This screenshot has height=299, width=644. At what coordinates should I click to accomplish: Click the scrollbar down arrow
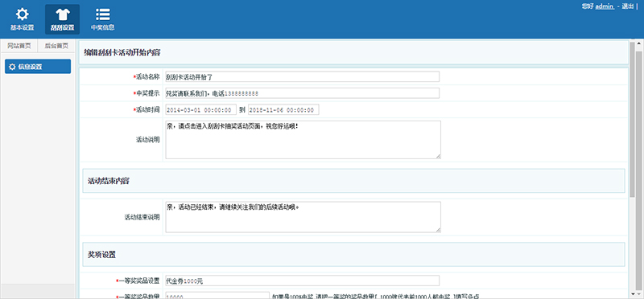click(639, 294)
